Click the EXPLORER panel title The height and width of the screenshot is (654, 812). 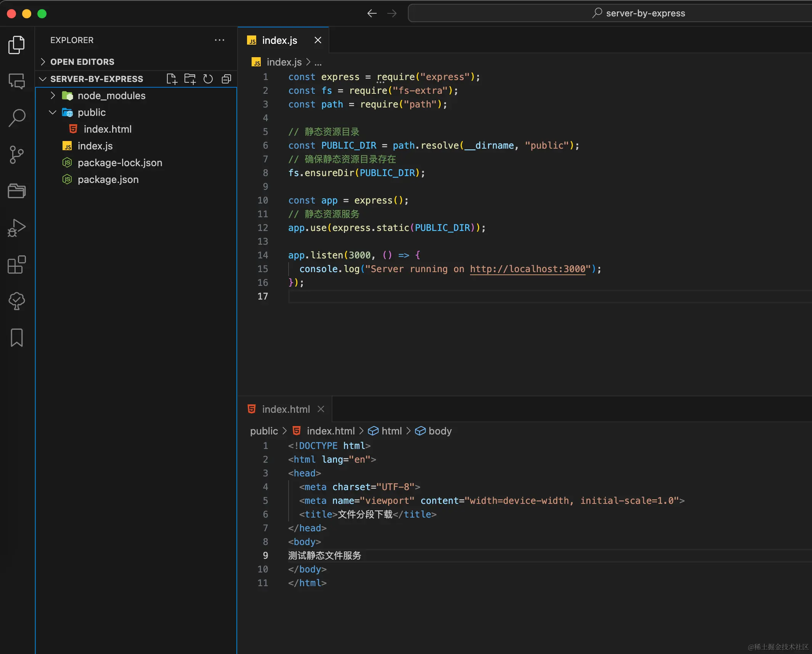tap(72, 40)
